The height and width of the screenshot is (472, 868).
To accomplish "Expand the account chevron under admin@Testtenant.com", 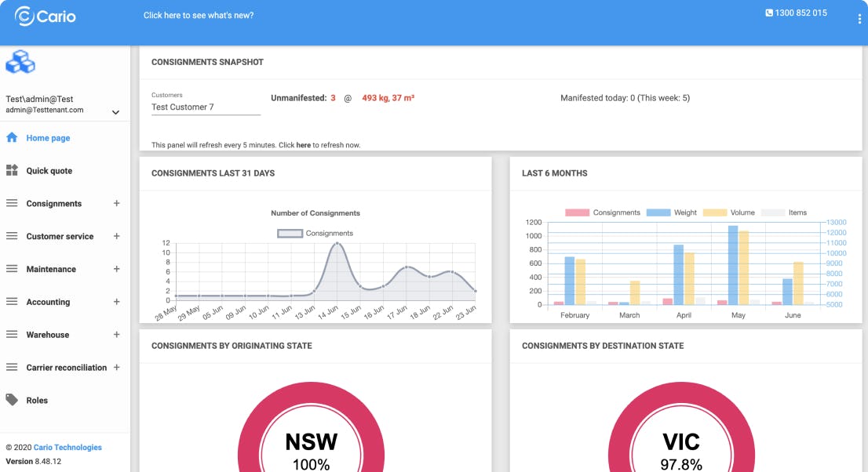I will [x=116, y=111].
